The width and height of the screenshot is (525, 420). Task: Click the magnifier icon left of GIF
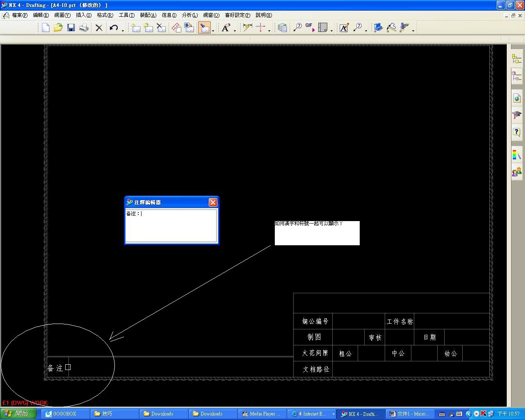point(297,27)
